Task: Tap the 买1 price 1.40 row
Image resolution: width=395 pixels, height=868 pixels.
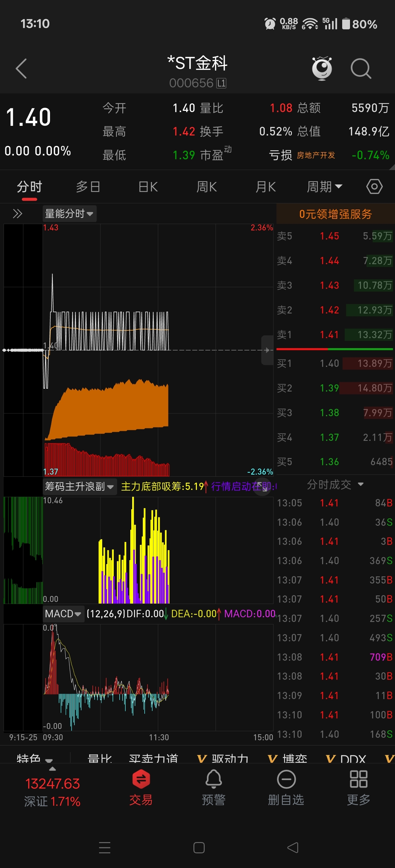Action: coord(335,363)
